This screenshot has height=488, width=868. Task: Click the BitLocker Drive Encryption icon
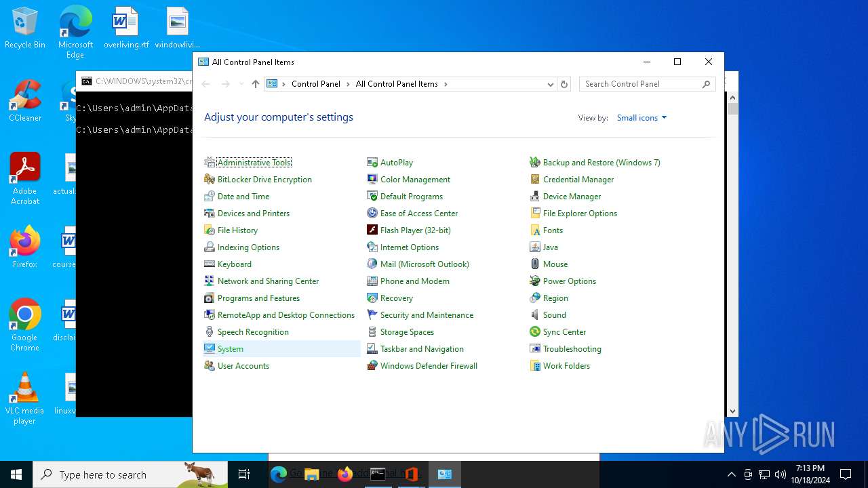(x=210, y=180)
